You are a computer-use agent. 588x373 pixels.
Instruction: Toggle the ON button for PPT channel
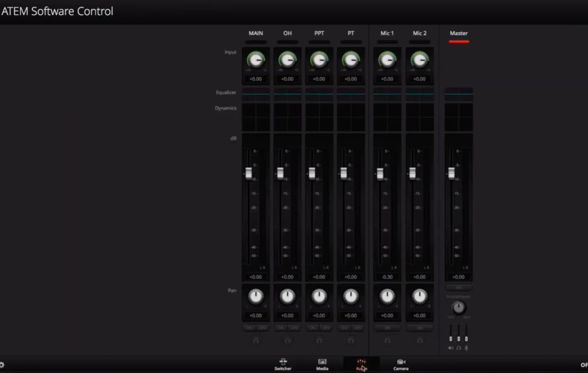pyautogui.click(x=313, y=328)
